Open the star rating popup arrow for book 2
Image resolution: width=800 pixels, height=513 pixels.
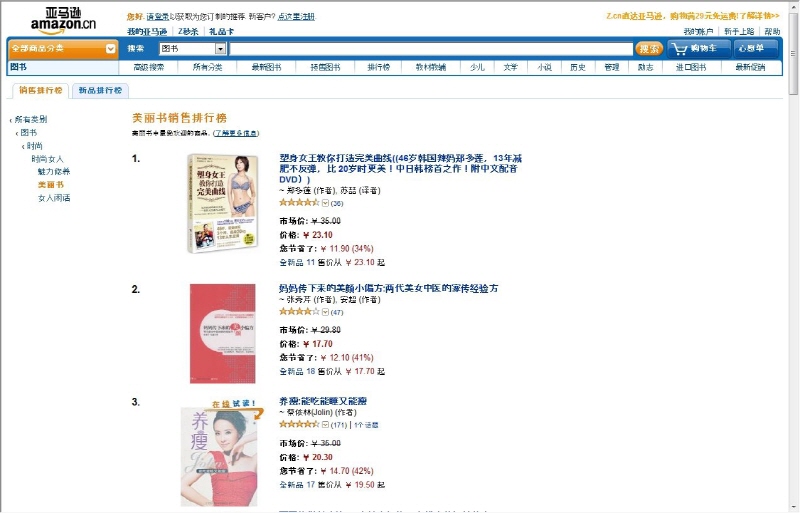tap(325, 312)
